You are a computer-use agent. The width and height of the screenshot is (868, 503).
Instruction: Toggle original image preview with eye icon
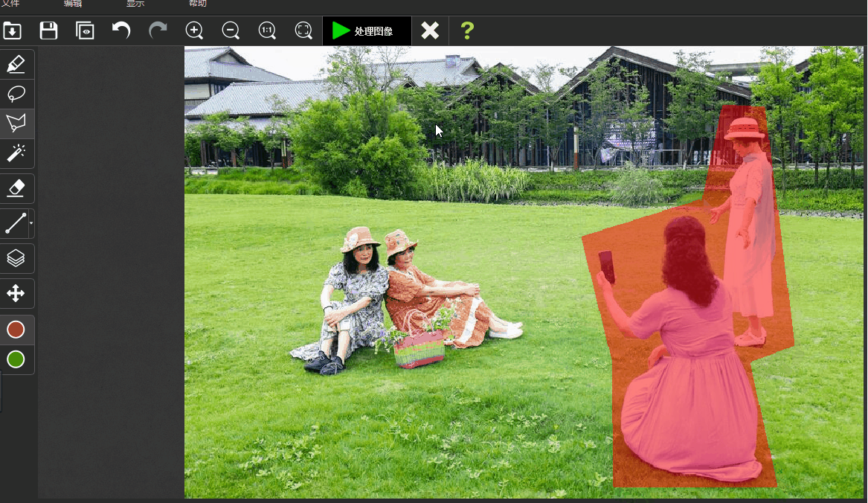pyautogui.click(x=85, y=31)
